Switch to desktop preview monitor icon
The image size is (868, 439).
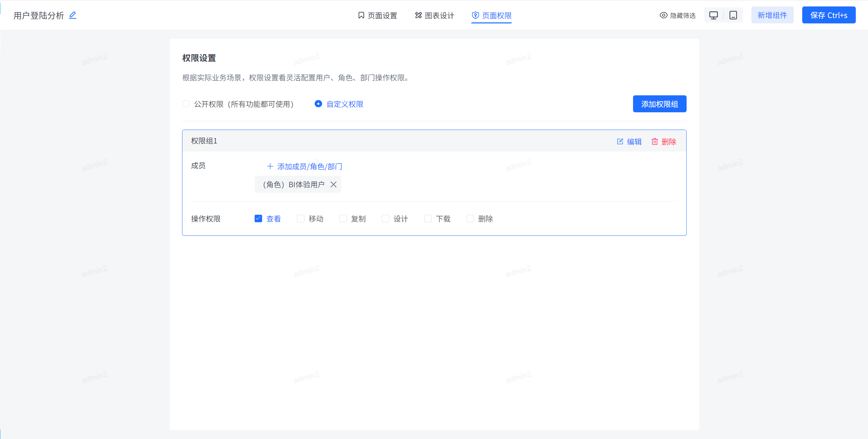[x=713, y=15]
